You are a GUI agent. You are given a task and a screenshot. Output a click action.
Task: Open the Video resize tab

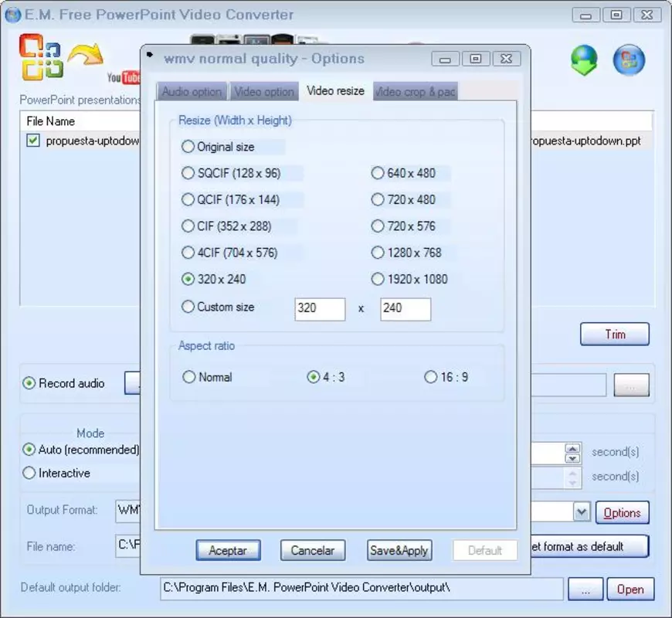(x=335, y=91)
